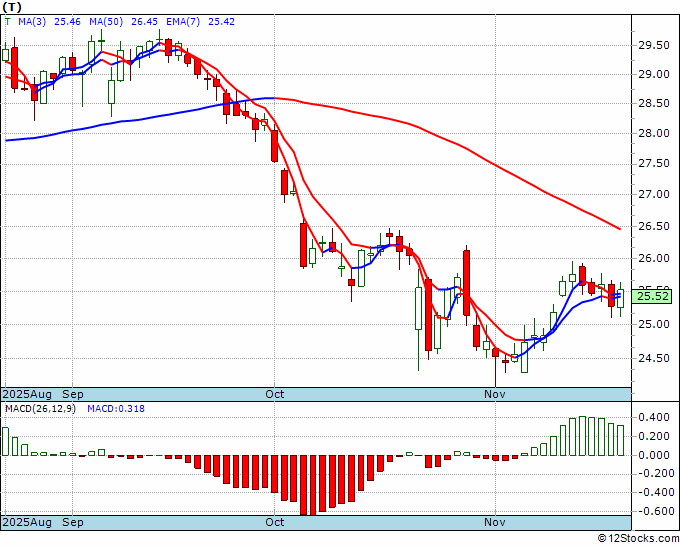The width and height of the screenshot is (680, 546).
Task: Click Nov on the MACD panel date axis
Action: pos(495,522)
